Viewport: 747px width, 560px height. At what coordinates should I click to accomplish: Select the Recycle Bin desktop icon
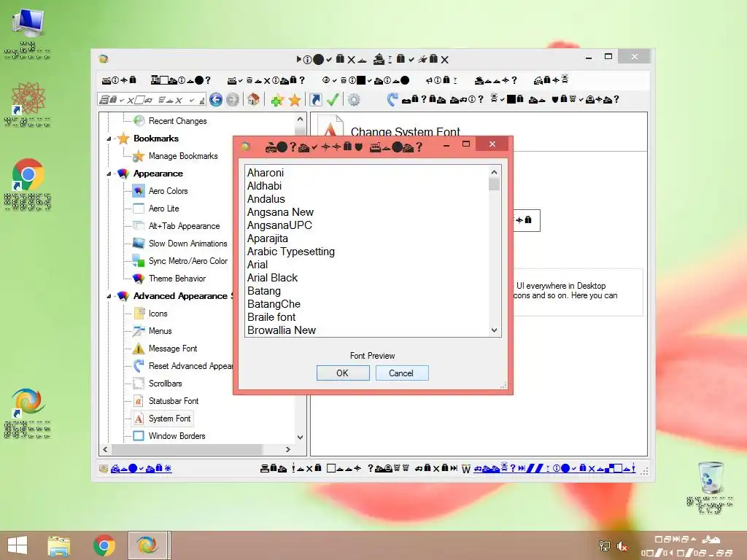tap(710, 488)
